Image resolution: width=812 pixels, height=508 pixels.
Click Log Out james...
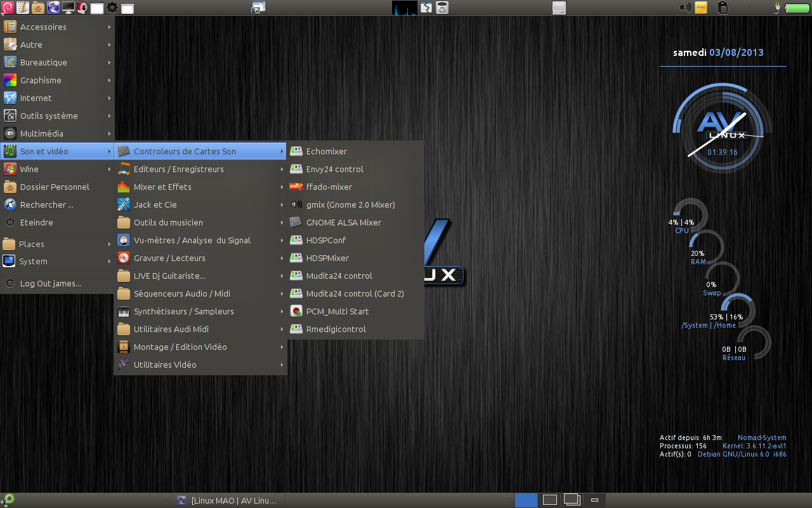50,283
